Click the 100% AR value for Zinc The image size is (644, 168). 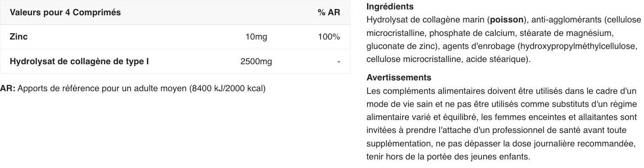329,37
